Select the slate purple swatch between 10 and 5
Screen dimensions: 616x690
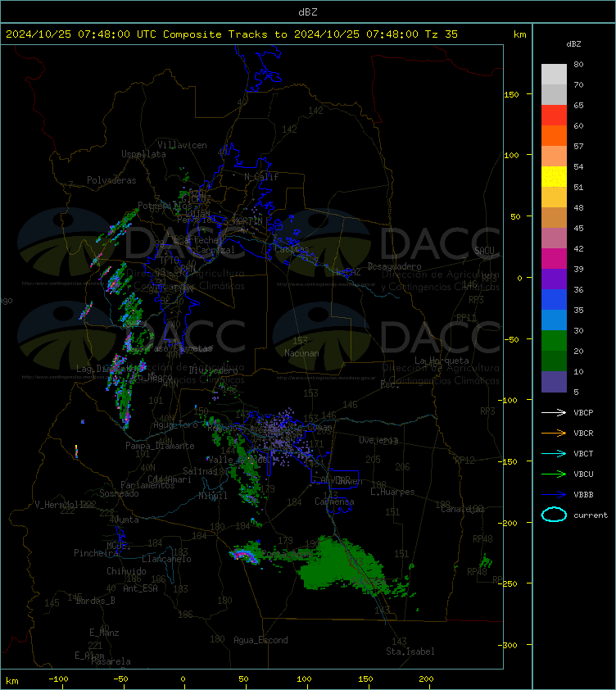point(554,382)
